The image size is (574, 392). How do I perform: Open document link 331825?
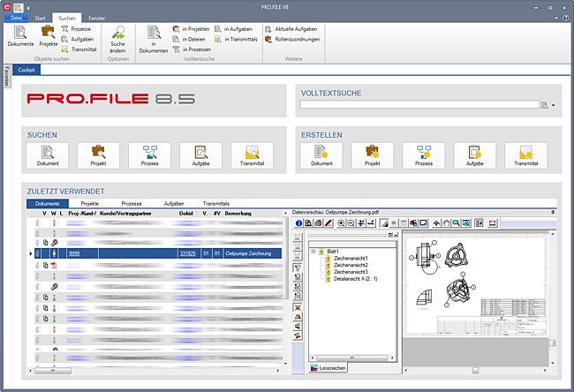(x=187, y=253)
